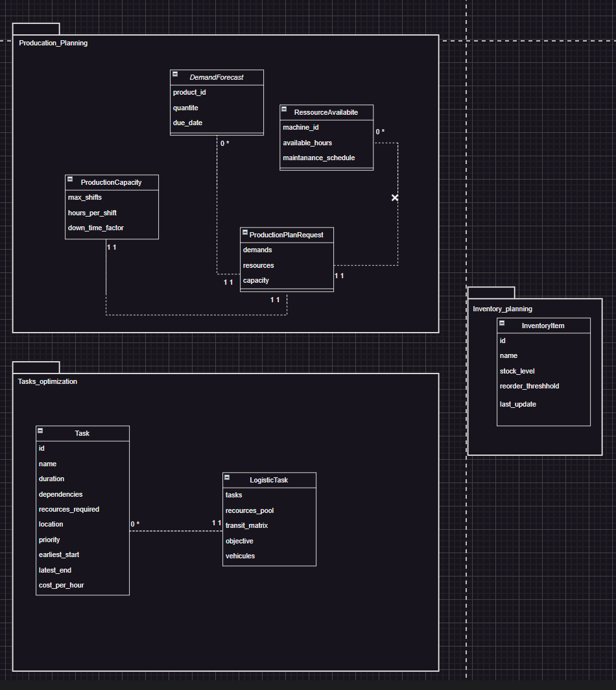Click the X waypoint on RessourceAvailabite connector
This screenshot has height=690, width=616.
tap(395, 198)
